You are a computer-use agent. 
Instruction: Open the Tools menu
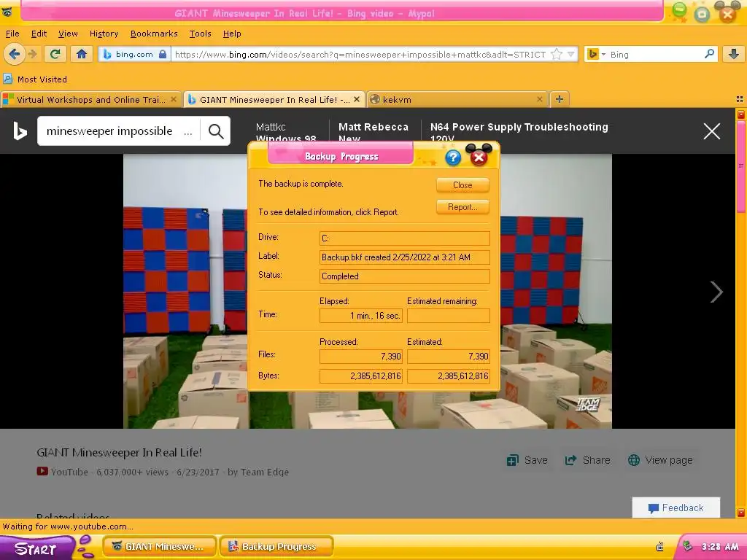200,34
